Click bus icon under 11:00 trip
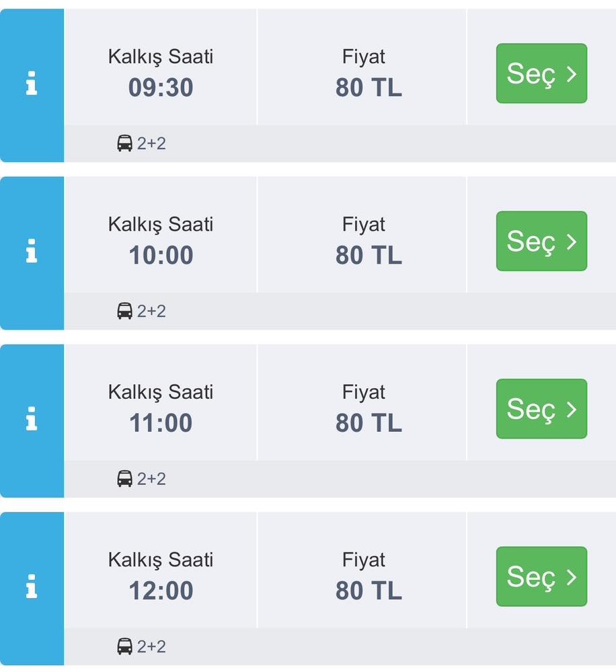616x672 pixels. (x=124, y=478)
